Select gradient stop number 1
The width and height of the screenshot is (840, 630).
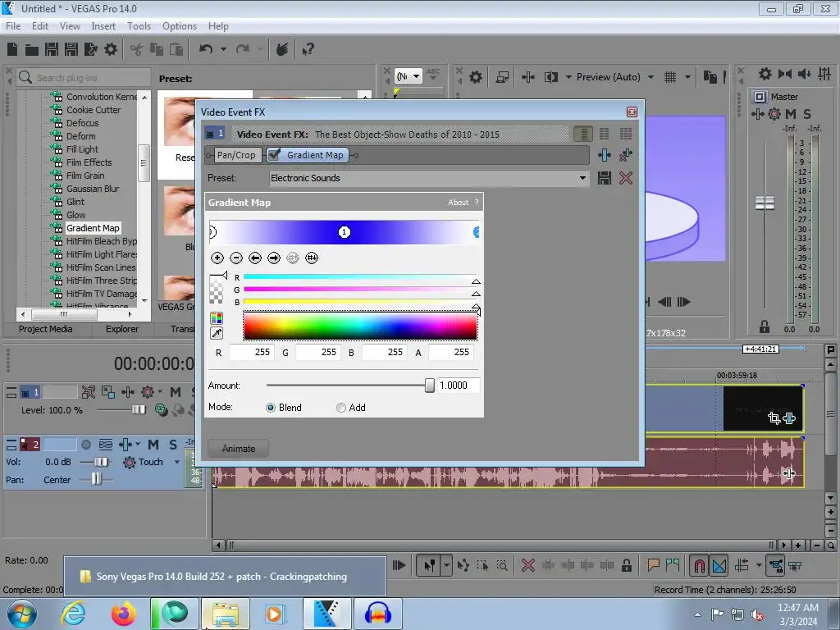pyautogui.click(x=345, y=232)
